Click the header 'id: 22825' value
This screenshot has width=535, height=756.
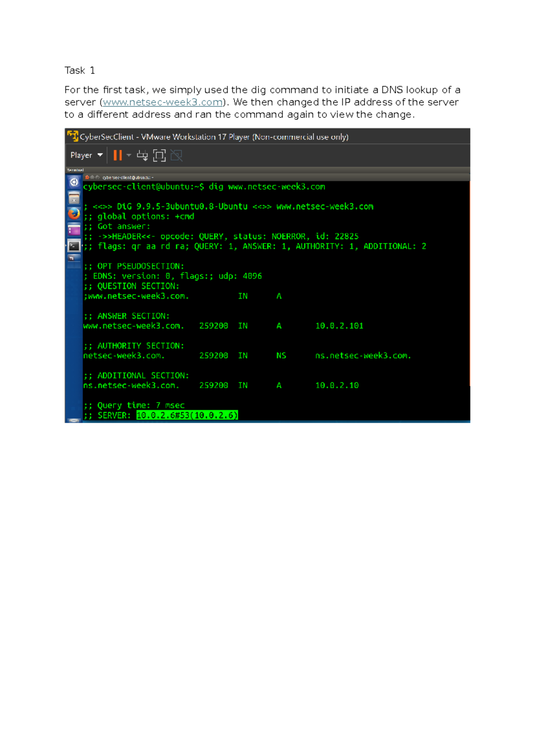[x=337, y=237]
